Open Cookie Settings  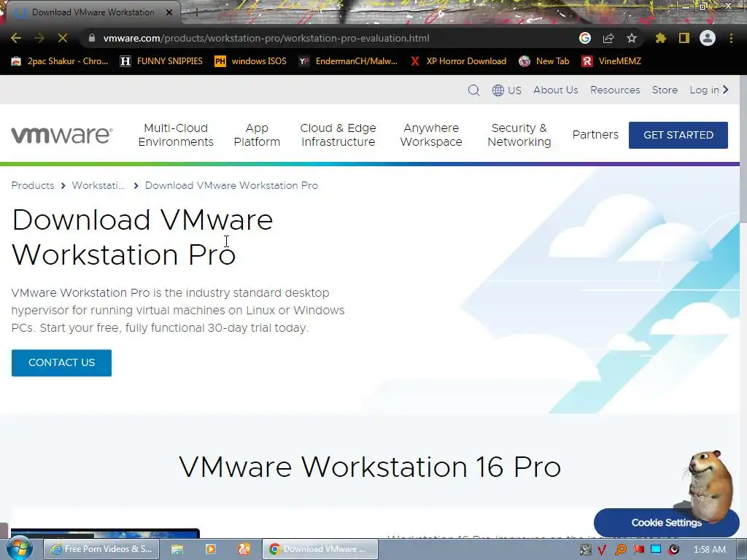tap(666, 522)
